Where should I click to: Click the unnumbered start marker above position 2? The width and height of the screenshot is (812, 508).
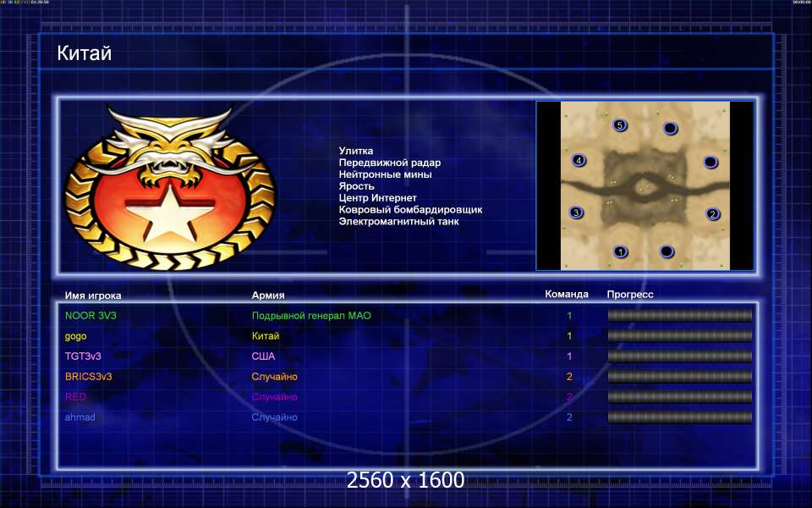pyautogui.click(x=710, y=163)
